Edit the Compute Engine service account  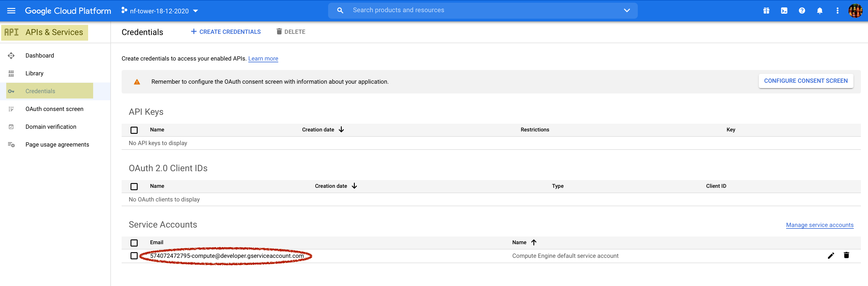coord(831,256)
